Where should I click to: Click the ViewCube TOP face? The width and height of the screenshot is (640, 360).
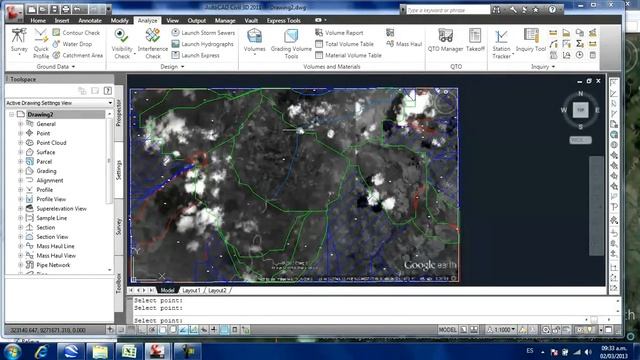coord(580,110)
